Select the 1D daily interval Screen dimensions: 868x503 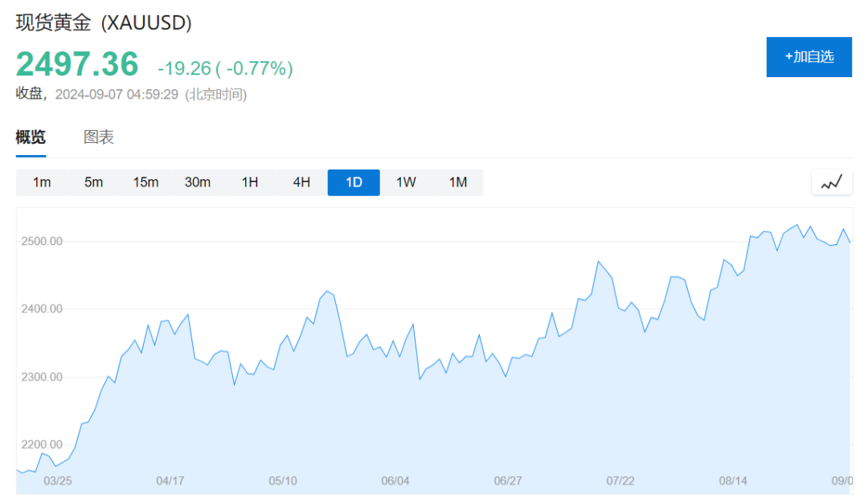(354, 182)
